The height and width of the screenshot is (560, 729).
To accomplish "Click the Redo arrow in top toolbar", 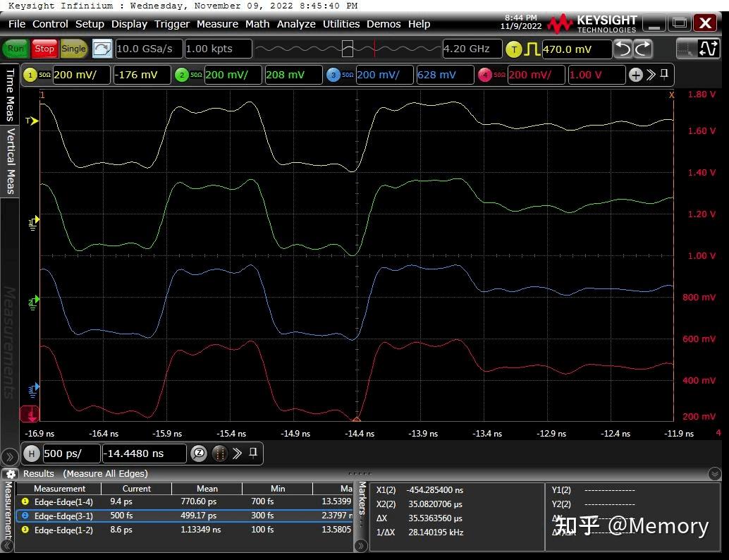I will pos(643,49).
